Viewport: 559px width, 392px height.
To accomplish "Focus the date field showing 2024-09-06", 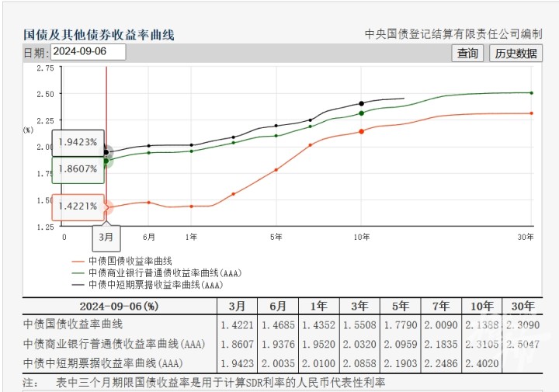I will [x=88, y=52].
